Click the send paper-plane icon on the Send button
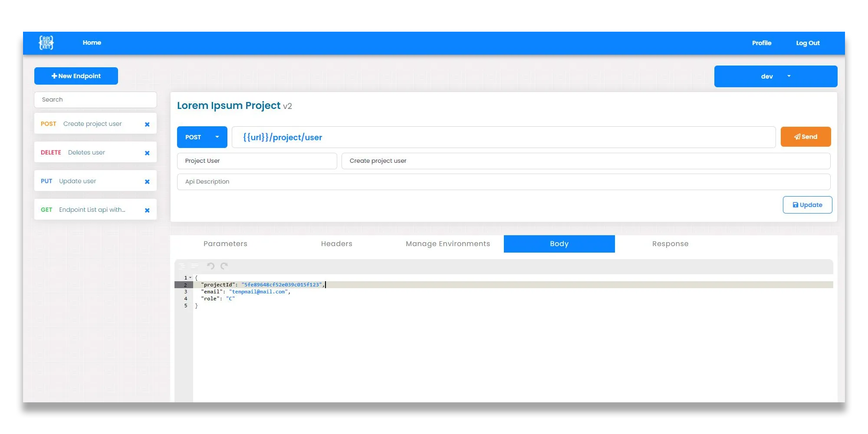This screenshot has width=868, height=434. click(x=797, y=136)
